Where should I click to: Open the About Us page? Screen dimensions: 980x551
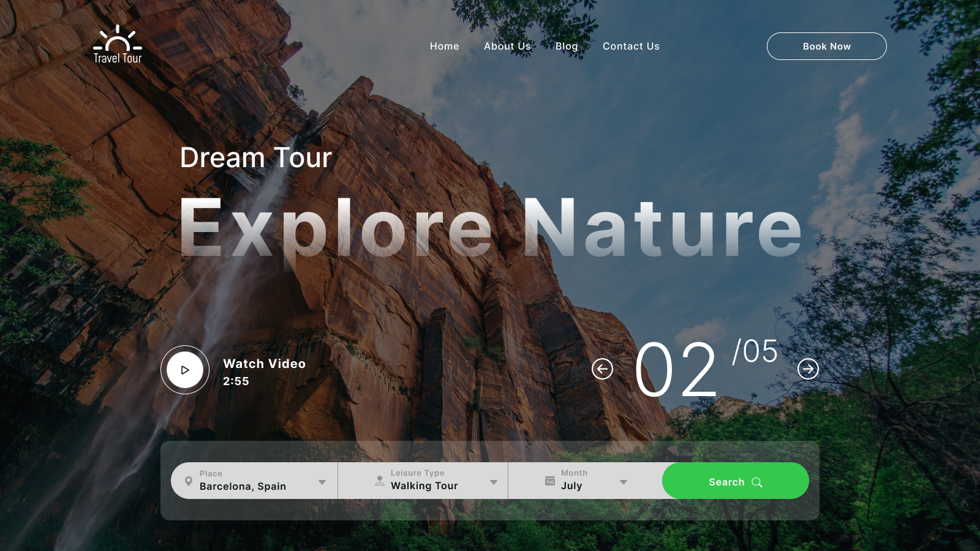point(507,46)
